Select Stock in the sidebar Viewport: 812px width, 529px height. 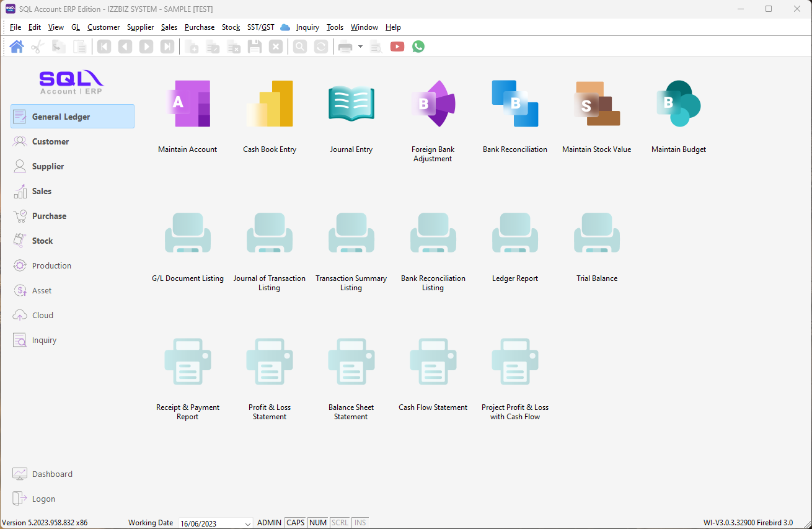(73, 241)
